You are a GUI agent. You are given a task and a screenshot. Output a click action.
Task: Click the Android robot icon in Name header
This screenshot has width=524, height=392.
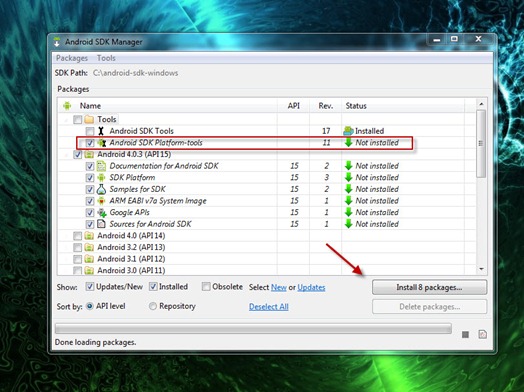click(67, 106)
